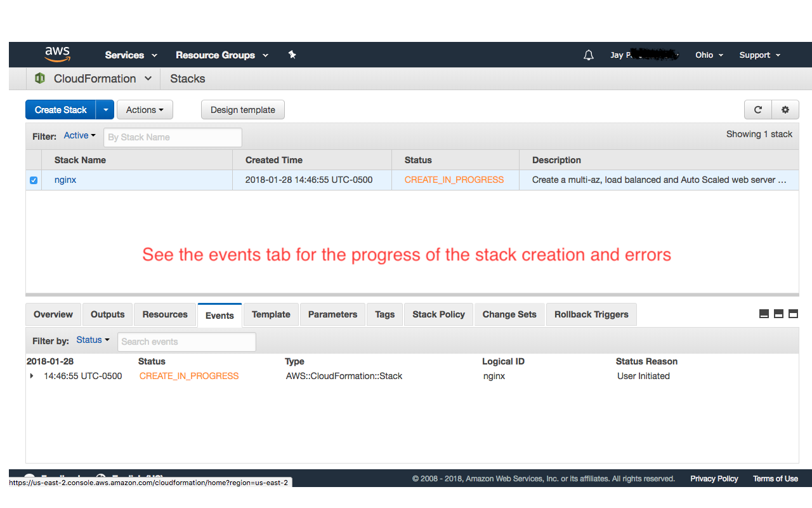Click the CloudFormation service cube icon

(40, 78)
